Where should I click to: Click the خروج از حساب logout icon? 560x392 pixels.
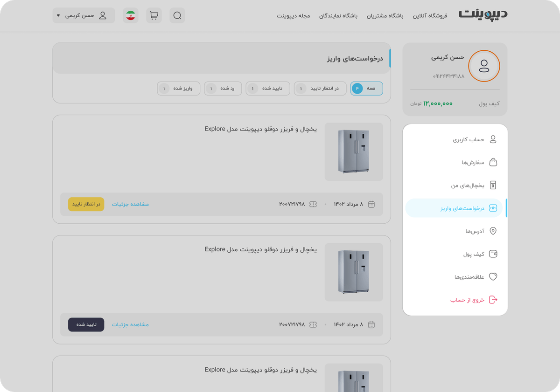pyautogui.click(x=493, y=300)
